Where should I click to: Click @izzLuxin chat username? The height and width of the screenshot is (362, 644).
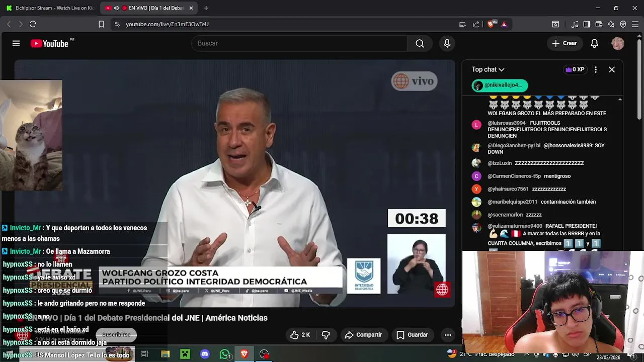coord(499,163)
